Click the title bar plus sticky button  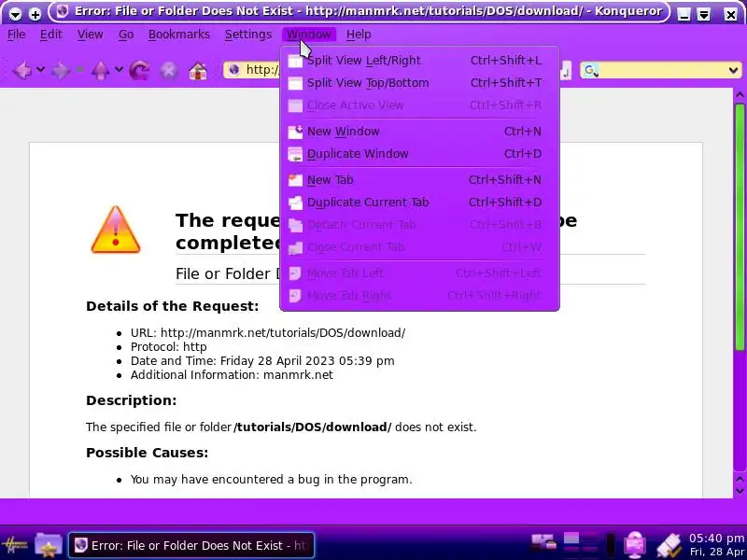[35, 14]
